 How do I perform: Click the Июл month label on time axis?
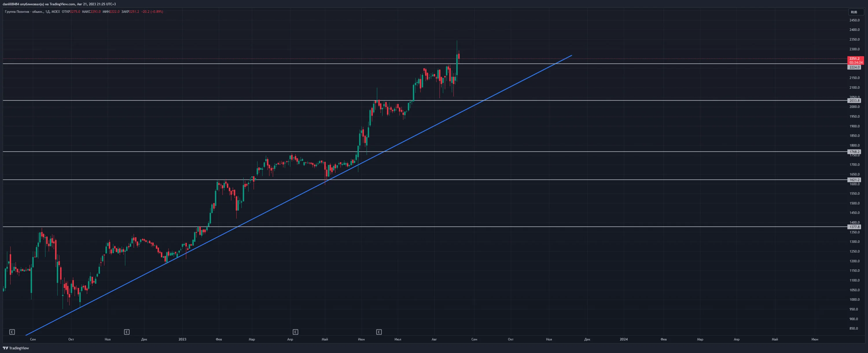(398, 339)
